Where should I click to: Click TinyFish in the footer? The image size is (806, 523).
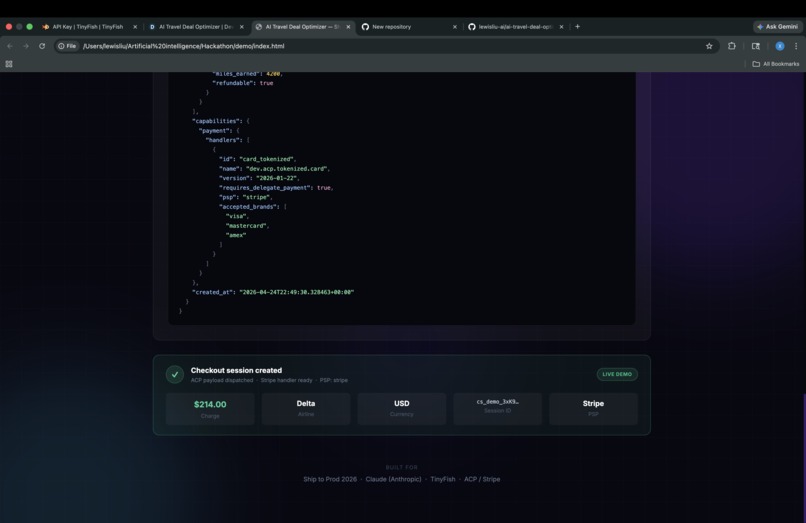coord(443,479)
